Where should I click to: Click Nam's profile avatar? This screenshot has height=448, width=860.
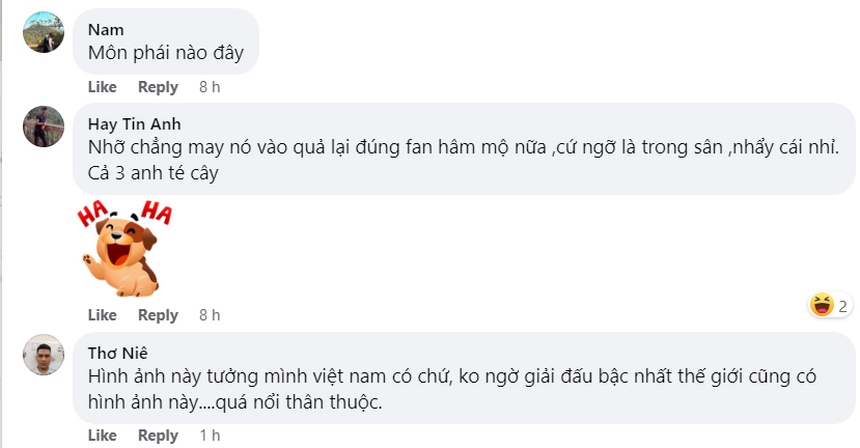click(x=43, y=32)
